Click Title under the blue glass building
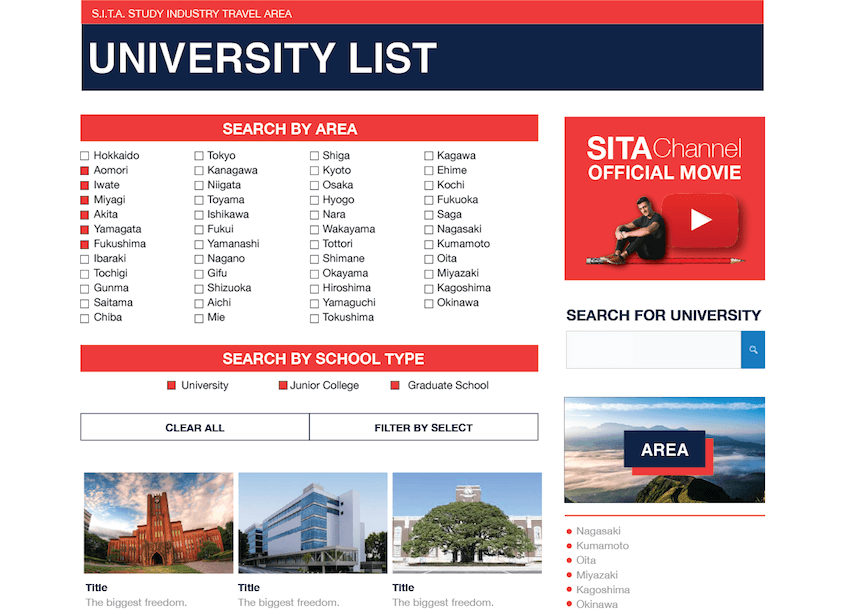842x614 pixels. pos(249,587)
